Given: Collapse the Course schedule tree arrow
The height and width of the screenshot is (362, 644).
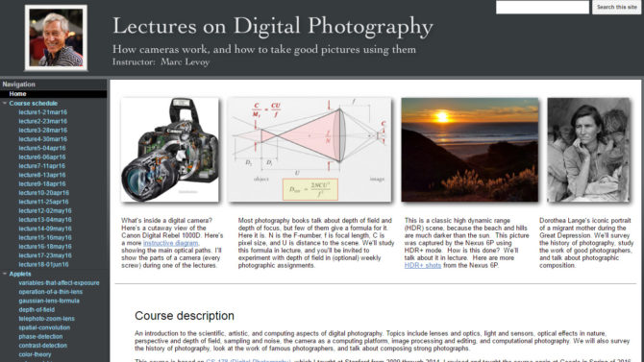Looking at the screenshot, I should [x=5, y=103].
